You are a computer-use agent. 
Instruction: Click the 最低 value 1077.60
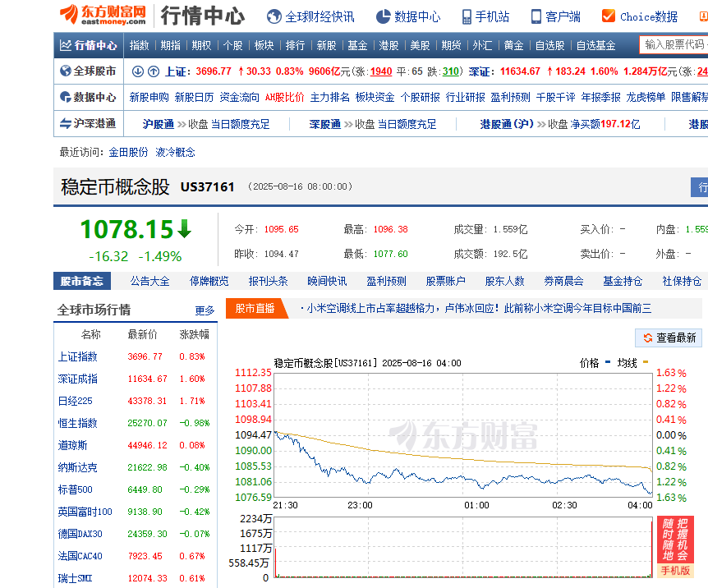(x=391, y=255)
